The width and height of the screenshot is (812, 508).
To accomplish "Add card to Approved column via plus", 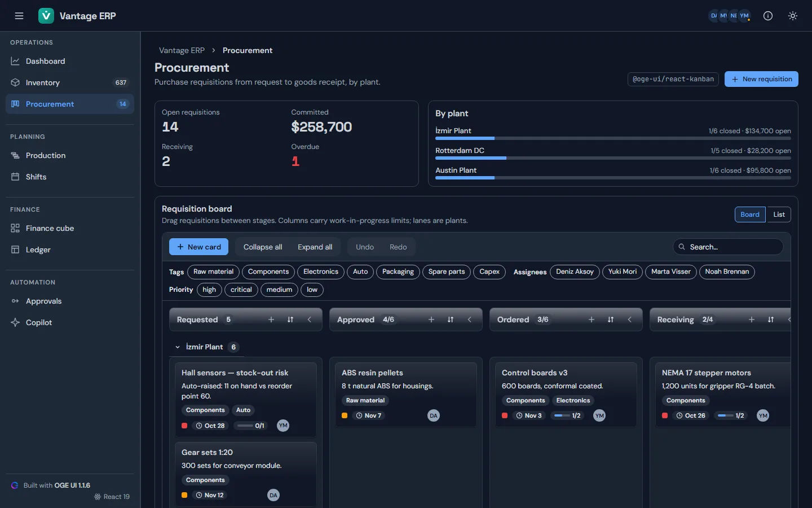I will coord(431,319).
